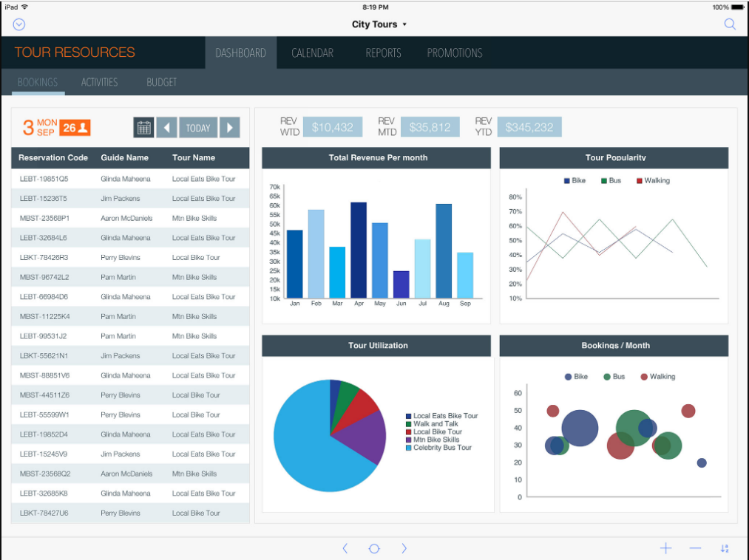
Task: Tap the minus icon in the bottom toolbar
Action: (x=695, y=548)
